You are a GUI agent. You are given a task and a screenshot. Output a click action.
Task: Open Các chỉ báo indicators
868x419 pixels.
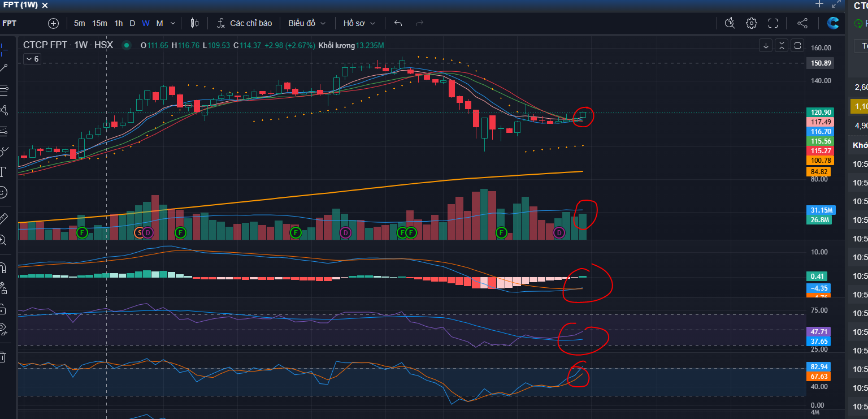coord(245,23)
